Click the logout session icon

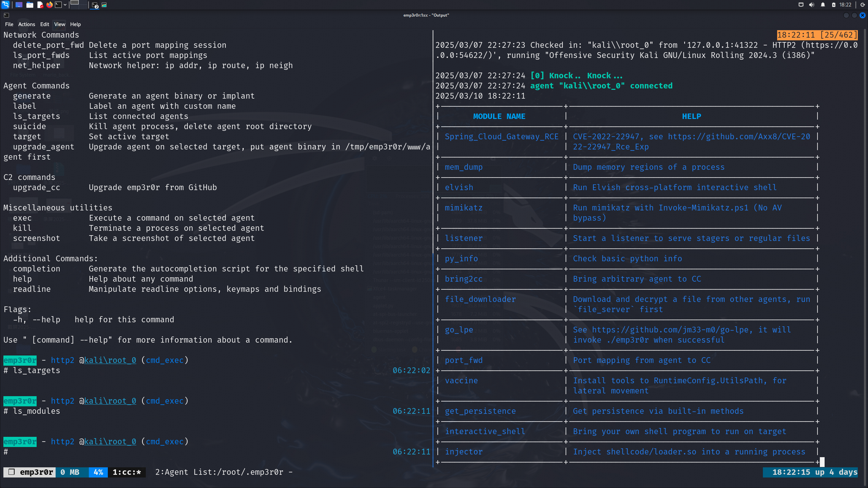(x=863, y=5)
